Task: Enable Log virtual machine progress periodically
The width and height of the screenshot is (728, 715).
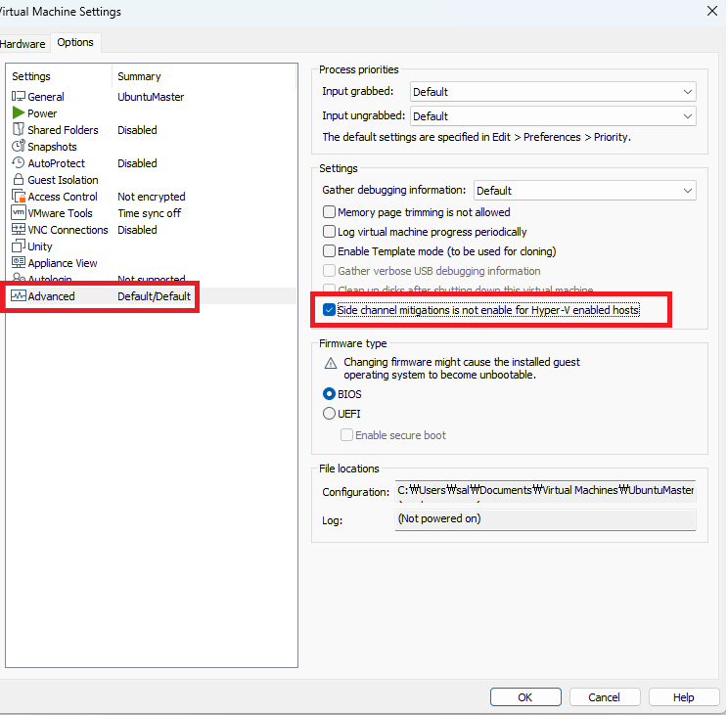Action: point(329,231)
